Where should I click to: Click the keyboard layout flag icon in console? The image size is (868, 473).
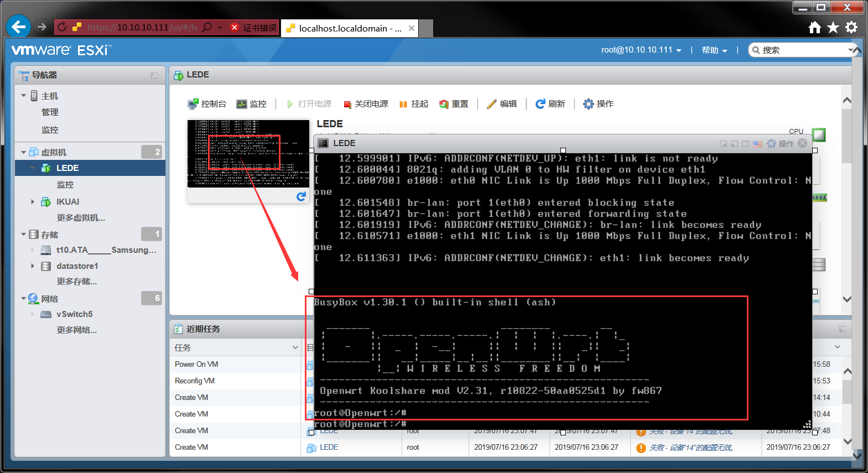(x=757, y=144)
